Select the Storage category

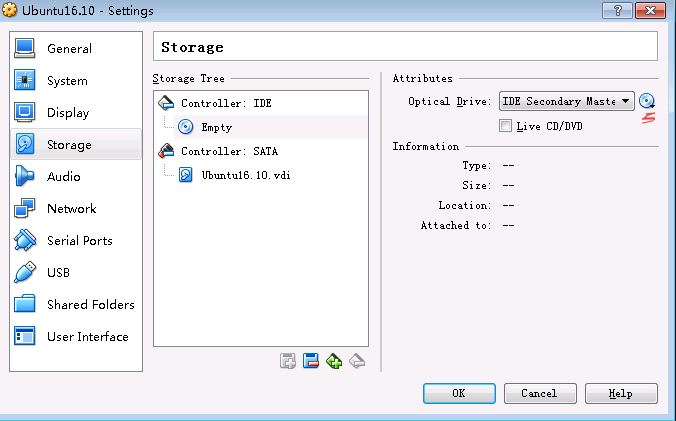point(76,144)
